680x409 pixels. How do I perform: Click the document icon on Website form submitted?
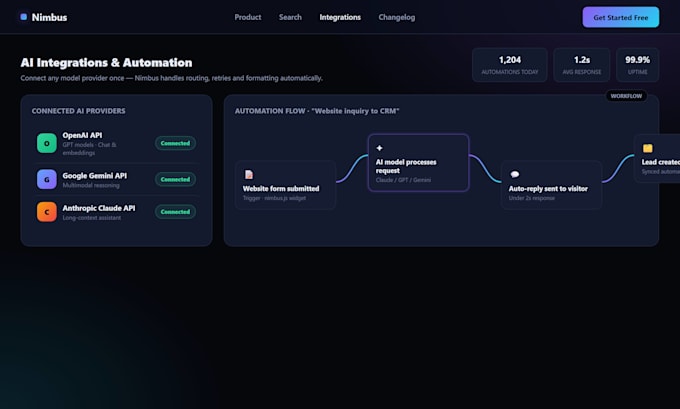249,174
